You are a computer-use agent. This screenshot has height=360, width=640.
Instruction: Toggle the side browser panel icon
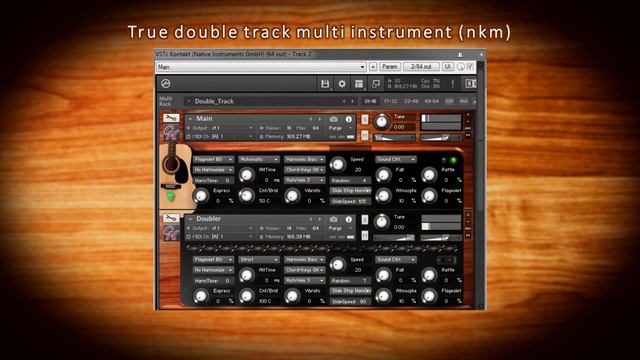click(x=471, y=84)
